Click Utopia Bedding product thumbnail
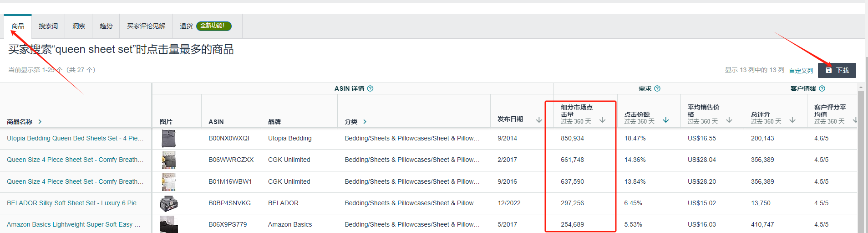The image size is (868, 233). coord(168,138)
